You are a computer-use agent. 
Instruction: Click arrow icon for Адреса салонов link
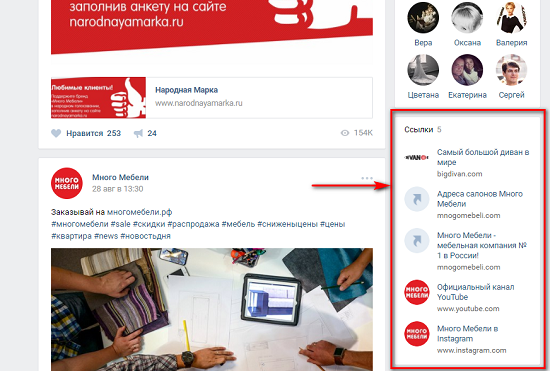point(417,199)
